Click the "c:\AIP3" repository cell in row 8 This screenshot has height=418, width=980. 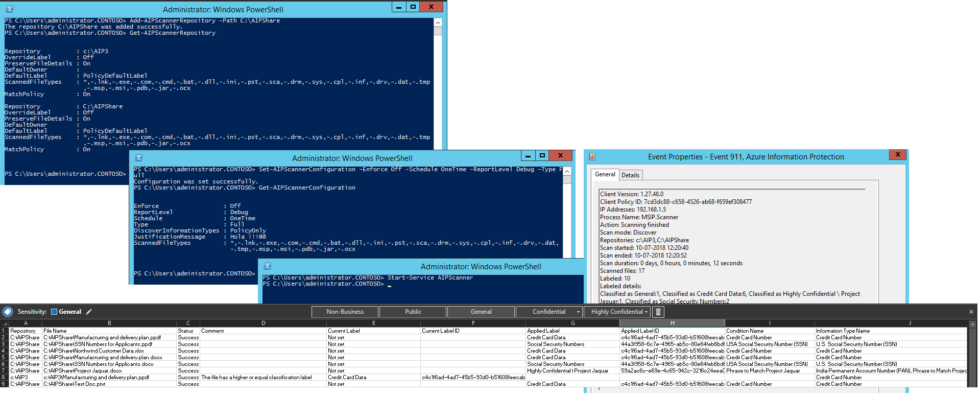coord(26,377)
